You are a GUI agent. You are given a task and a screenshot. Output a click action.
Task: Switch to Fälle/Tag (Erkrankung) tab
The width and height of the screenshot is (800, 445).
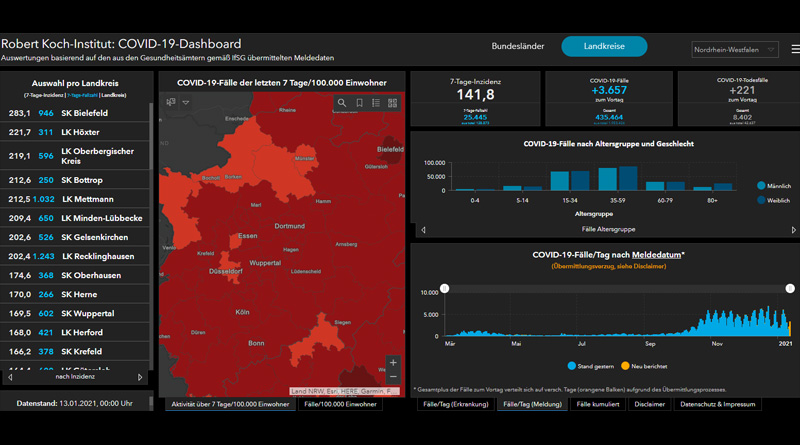[456, 404]
